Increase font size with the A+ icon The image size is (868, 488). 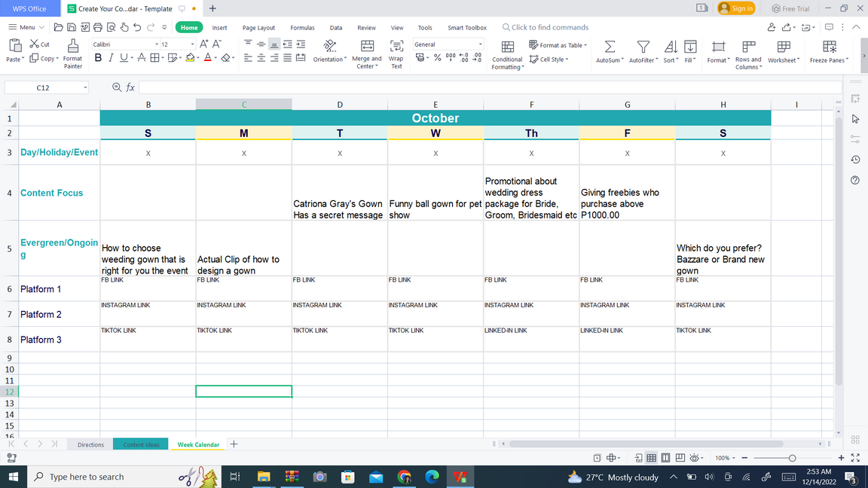click(203, 44)
